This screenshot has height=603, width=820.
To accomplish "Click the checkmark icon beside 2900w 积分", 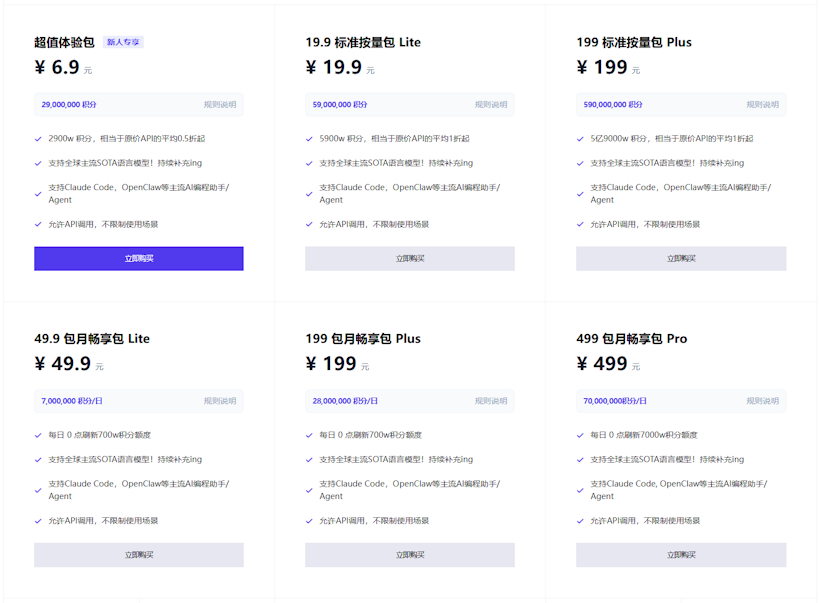I will [39, 139].
